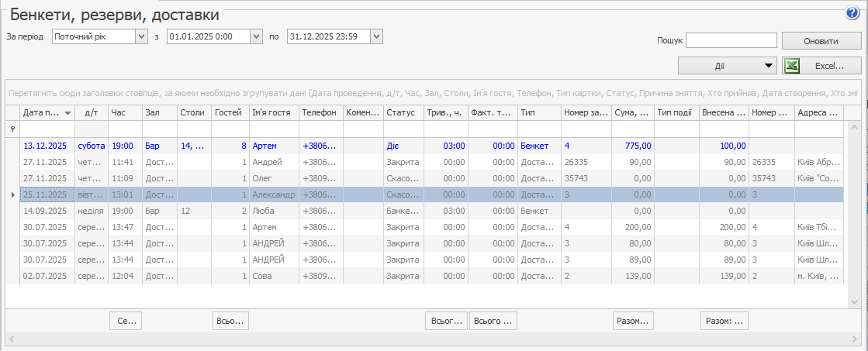868x351 pixels.
Task: Click the Всього button under Факт. column
Action: (493, 320)
